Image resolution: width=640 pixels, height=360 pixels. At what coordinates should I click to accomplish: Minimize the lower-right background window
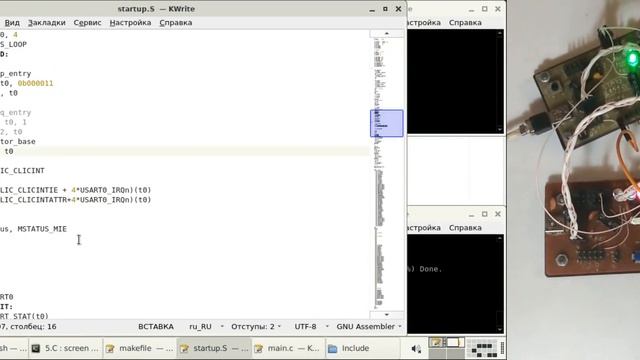point(471,214)
